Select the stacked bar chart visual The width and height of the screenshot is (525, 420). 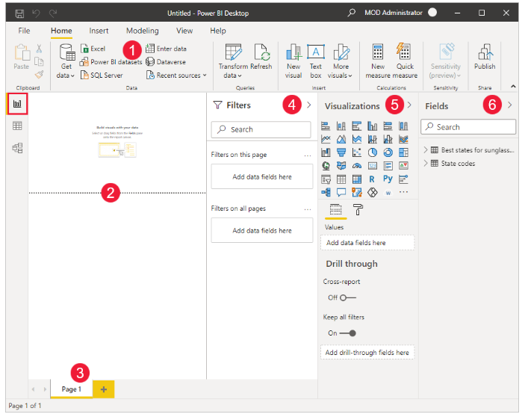point(326,126)
